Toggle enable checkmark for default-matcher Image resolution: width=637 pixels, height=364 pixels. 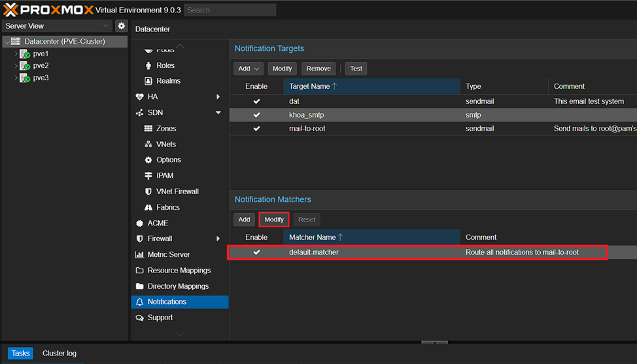click(x=256, y=252)
